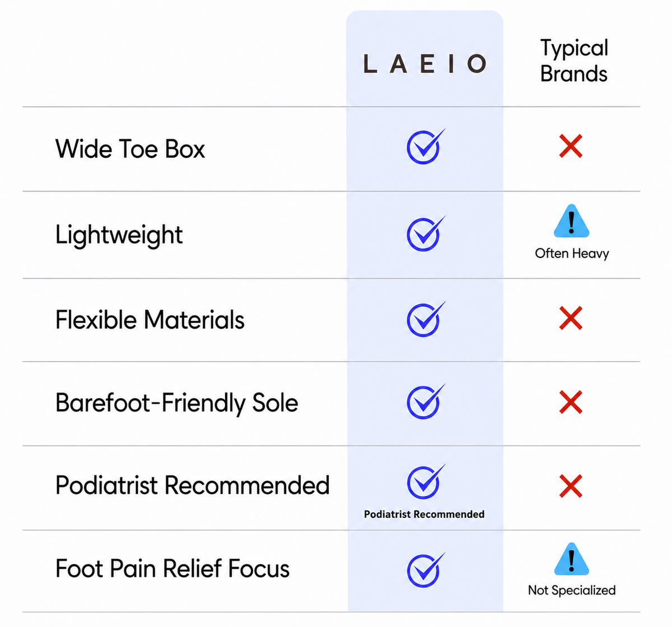Click the Lightweight blue checkmark
672x627 pixels.
pos(426,233)
